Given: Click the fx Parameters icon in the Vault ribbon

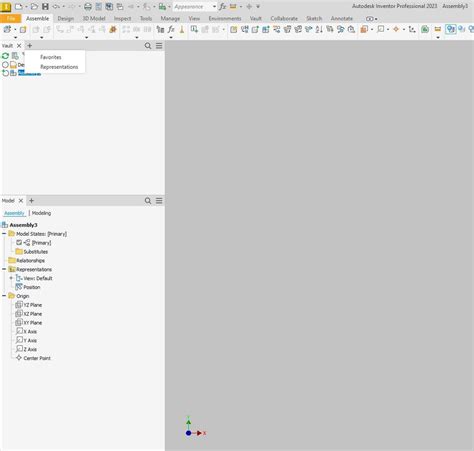Looking at the screenshot, I should tap(171, 29).
